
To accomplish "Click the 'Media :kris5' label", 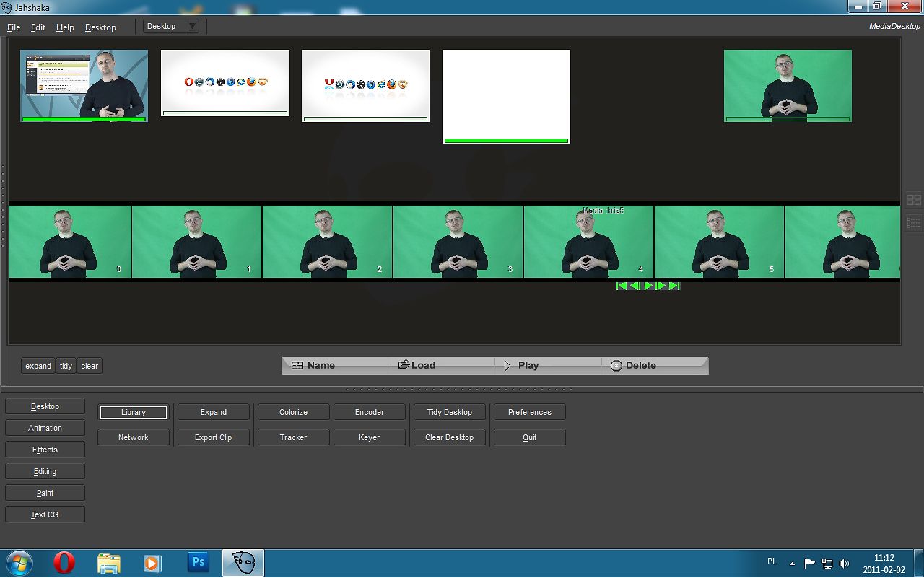I will click(603, 211).
